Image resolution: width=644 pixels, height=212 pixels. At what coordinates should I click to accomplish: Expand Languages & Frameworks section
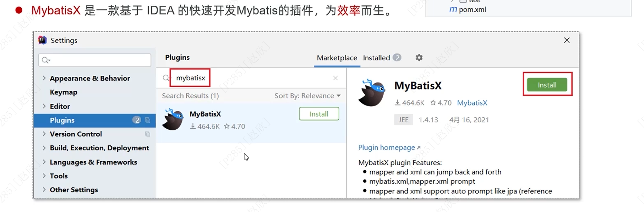44,162
